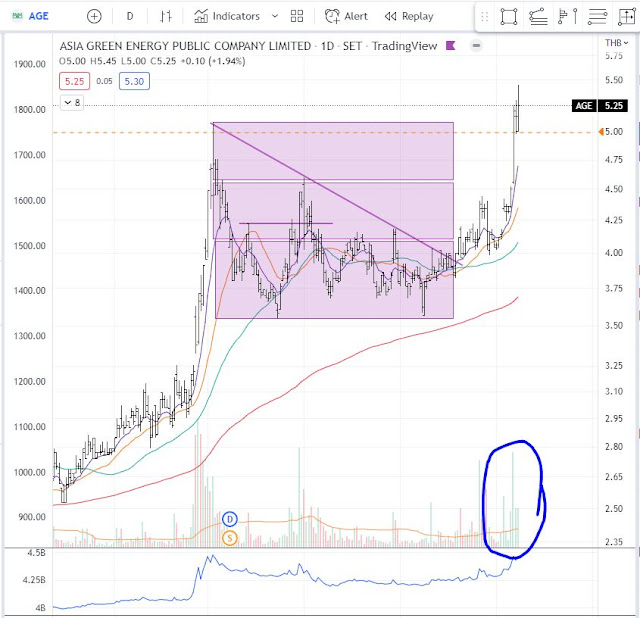Image resolution: width=640 pixels, height=618 pixels.
Task: Open the bar chart style selector
Action: tap(166, 16)
